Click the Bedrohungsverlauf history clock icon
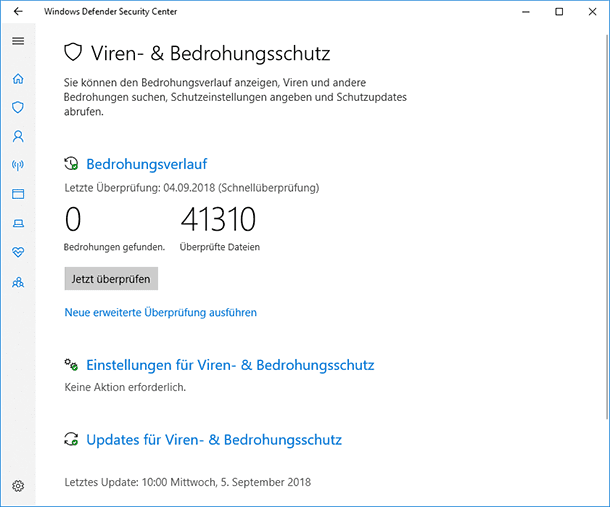 (71, 164)
